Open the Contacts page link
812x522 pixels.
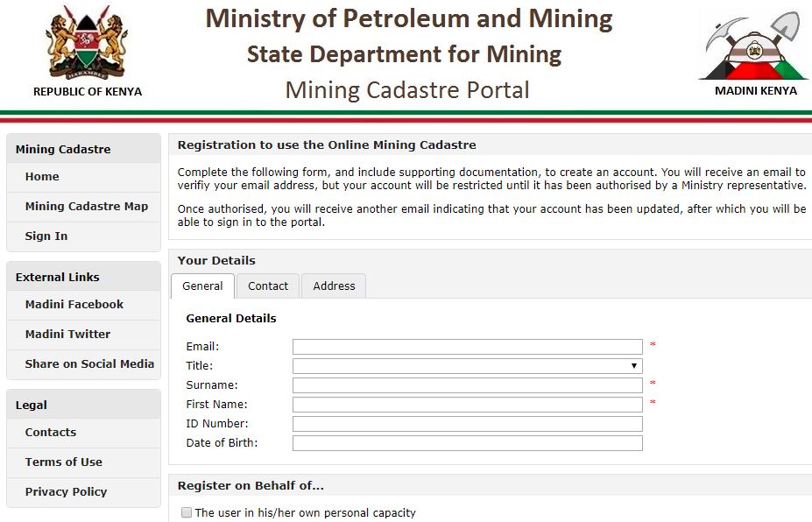(51, 433)
